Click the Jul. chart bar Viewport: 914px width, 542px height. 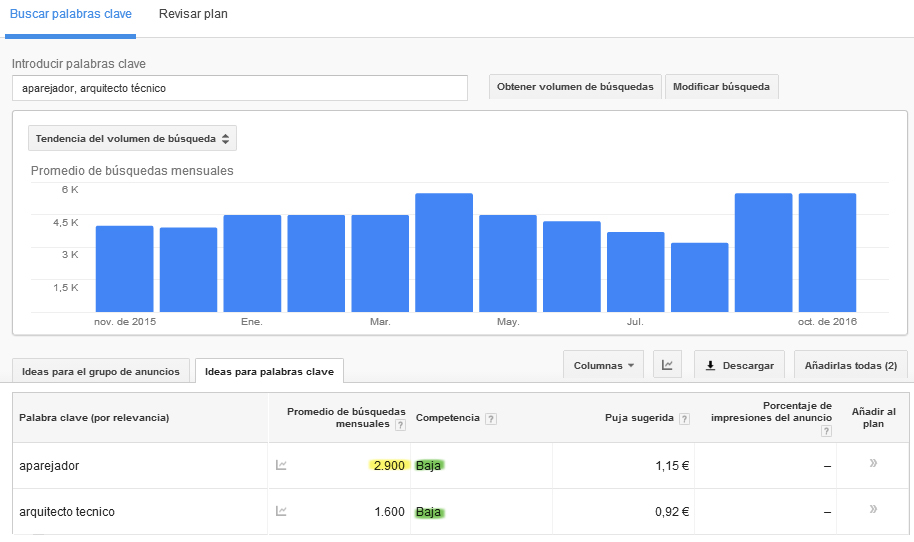[635, 272]
